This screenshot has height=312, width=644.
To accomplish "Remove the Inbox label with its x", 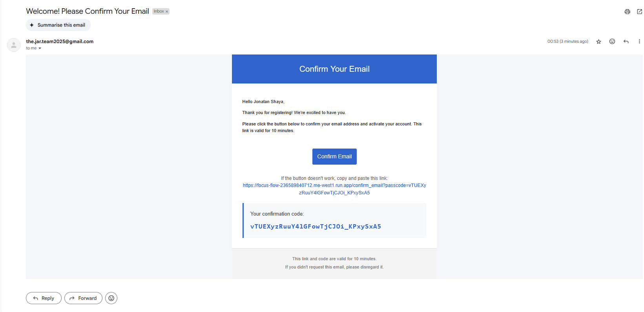I will (167, 12).
